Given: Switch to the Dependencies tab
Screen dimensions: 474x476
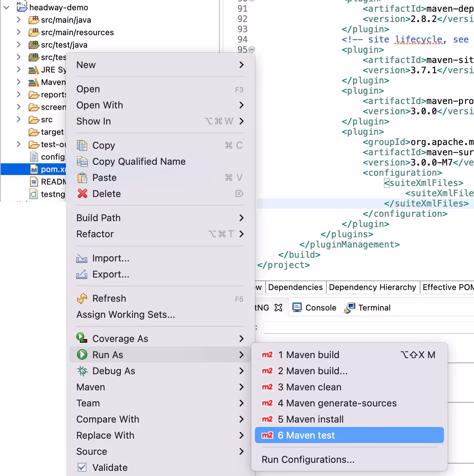Looking at the screenshot, I should (295, 287).
